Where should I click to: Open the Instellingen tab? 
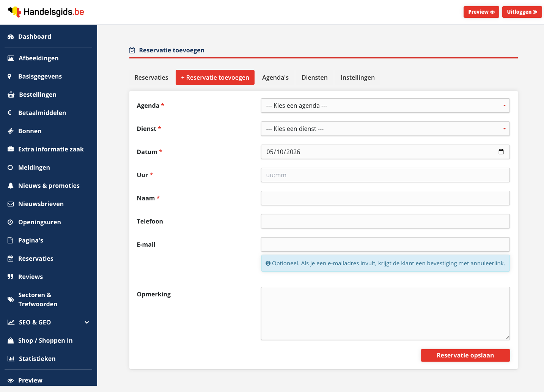pos(358,77)
